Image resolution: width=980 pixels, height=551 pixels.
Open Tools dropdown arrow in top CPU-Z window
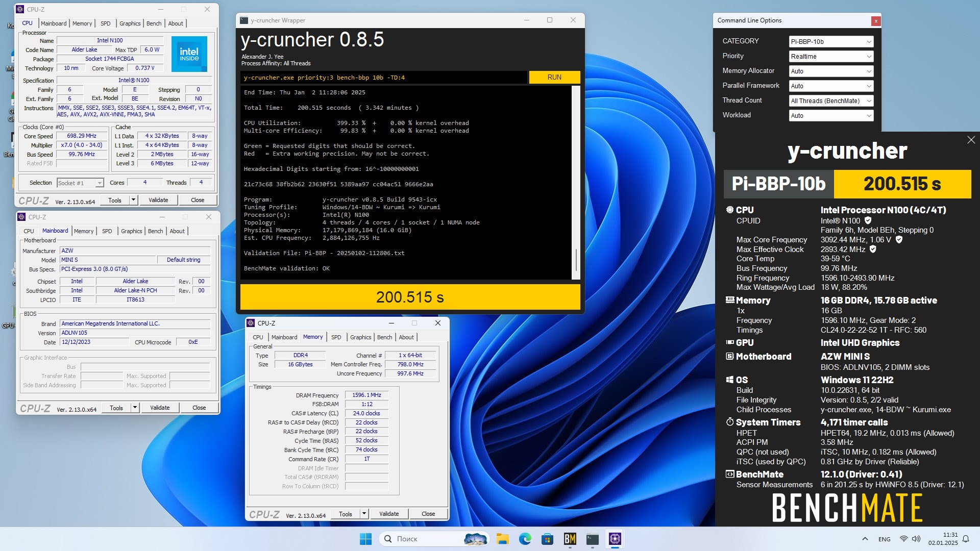[133, 200]
